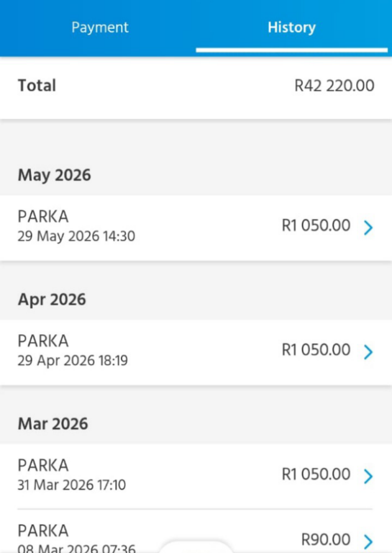View PARKA payment dated 29 May 2026 14:30
The width and height of the screenshot is (392, 553).
coord(196,228)
